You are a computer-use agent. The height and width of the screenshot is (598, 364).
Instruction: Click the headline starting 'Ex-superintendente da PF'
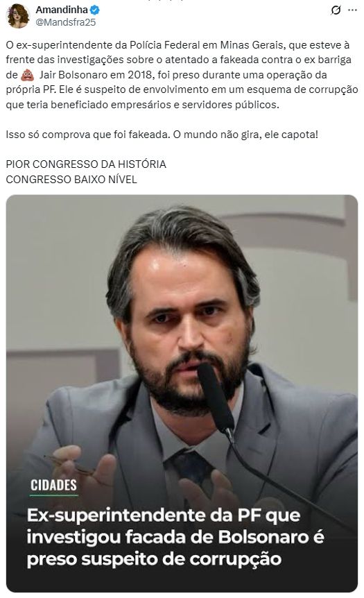click(175, 537)
